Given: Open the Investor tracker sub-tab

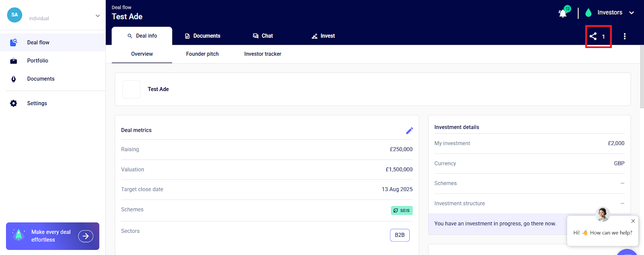Looking at the screenshot, I should click(262, 54).
